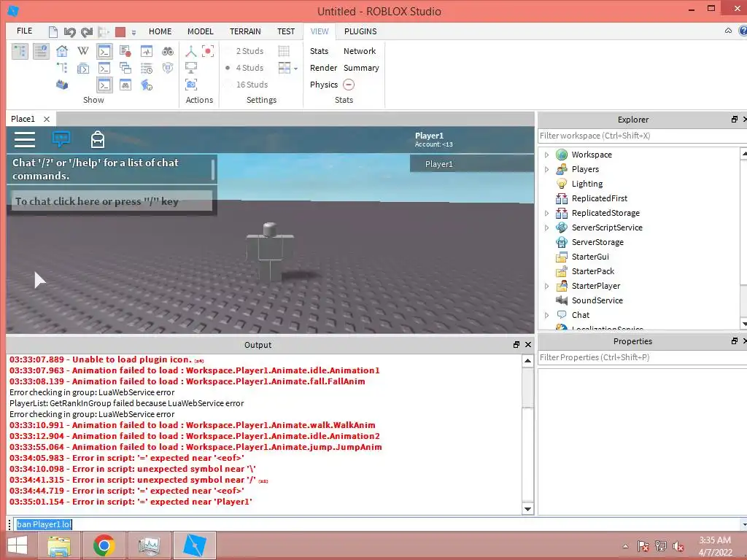Switch to the MODEL ribbon tab

(x=200, y=31)
